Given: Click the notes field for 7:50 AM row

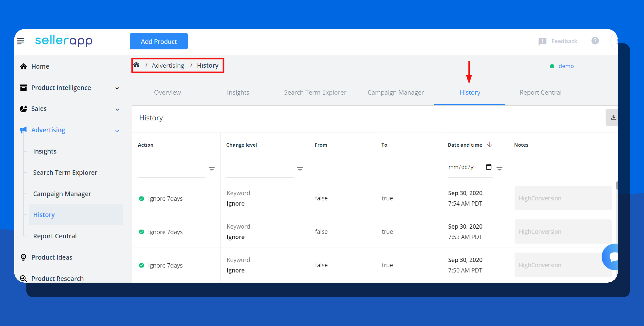Looking at the screenshot, I should [x=563, y=265].
